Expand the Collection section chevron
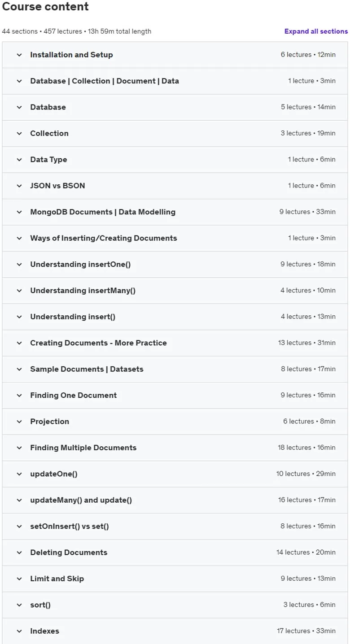 (19, 133)
